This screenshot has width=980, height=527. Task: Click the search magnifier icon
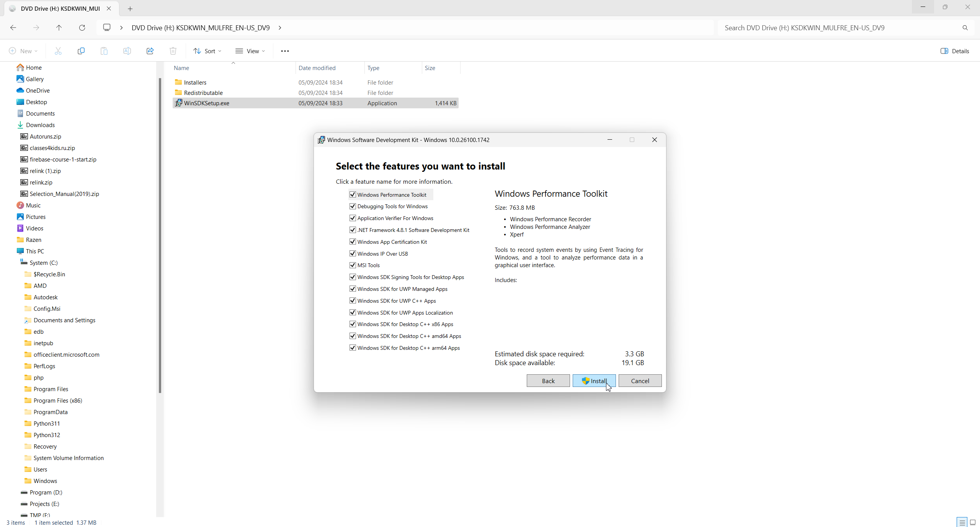pyautogui.click(x=965, y=28)
